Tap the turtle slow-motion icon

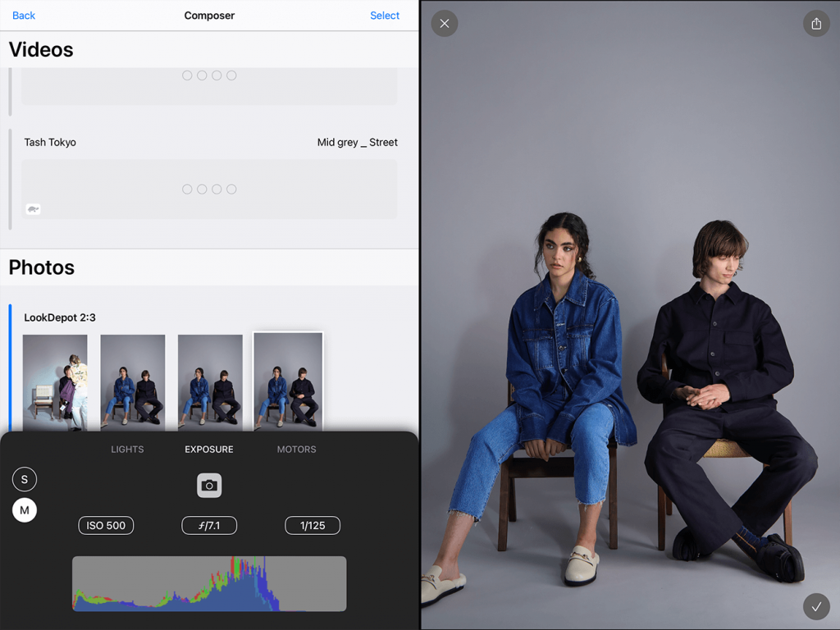[33, 209]
